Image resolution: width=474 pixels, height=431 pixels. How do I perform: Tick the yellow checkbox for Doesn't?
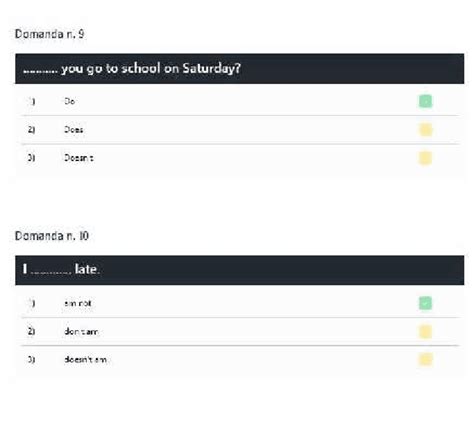click(425, 158)
